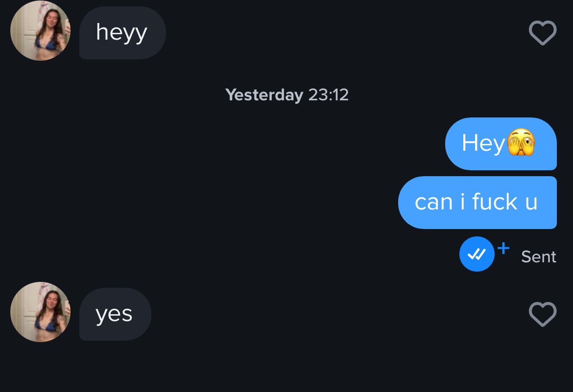
Task: Open the profile photo next to "heyy"
Action: 41,31
